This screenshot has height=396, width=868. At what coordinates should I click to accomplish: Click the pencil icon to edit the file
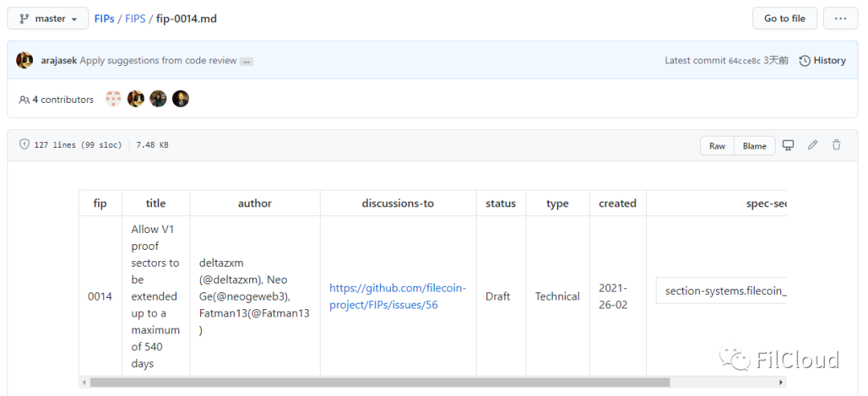pyautogui.click(x=812, y=145)
